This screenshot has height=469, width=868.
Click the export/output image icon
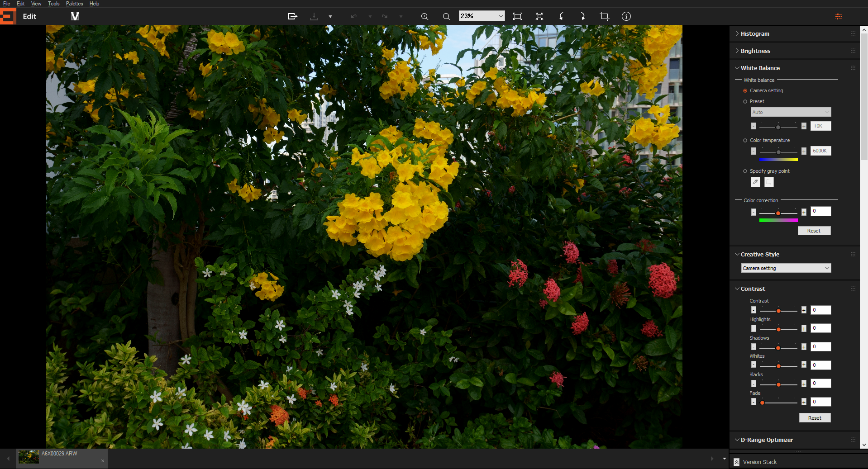point(292,16)
